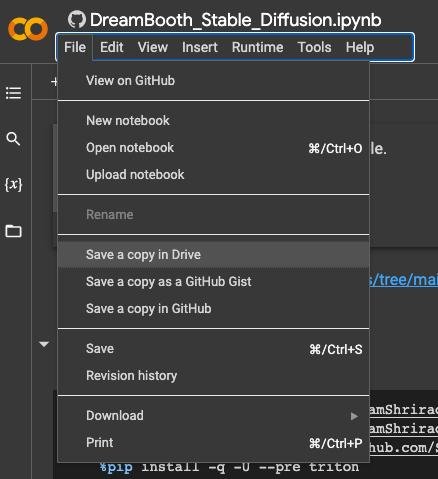Click the notebook title DreamBooth_Stable_Diffusion.ipynb

[235, 20]
